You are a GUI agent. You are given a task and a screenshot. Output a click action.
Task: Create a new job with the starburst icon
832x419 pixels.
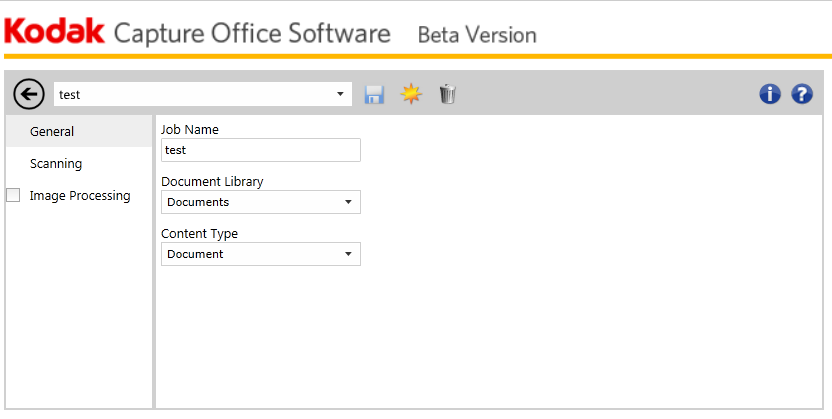pyautogui.click(x=410, y=94)
